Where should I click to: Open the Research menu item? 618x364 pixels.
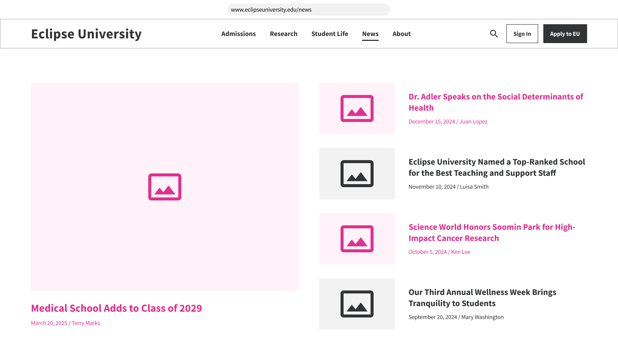pos(283,34)
